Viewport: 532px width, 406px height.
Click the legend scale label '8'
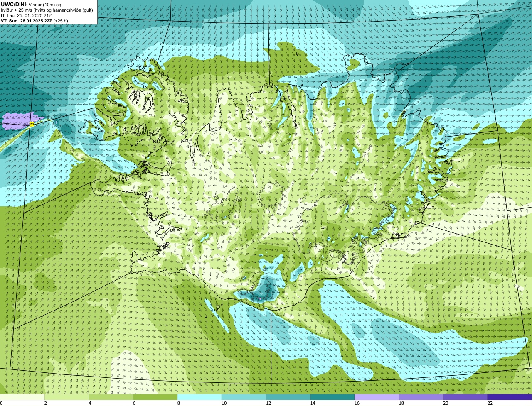coord(178,403)
